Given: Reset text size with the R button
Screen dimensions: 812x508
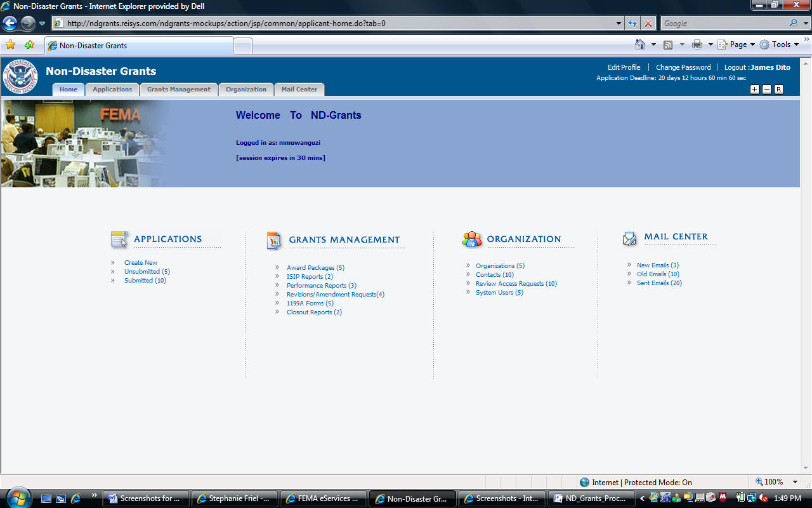Looking at the screenshot, I should (778, 90).
